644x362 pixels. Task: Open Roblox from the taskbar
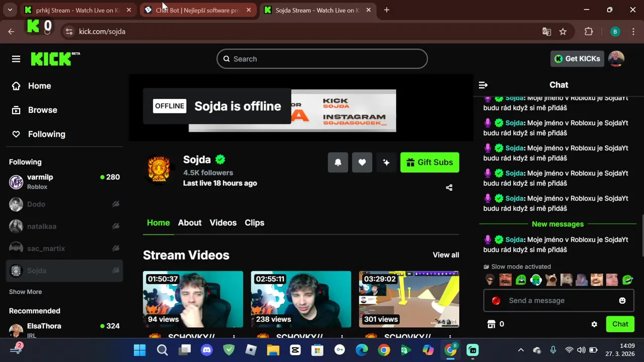tap(251, 350)
